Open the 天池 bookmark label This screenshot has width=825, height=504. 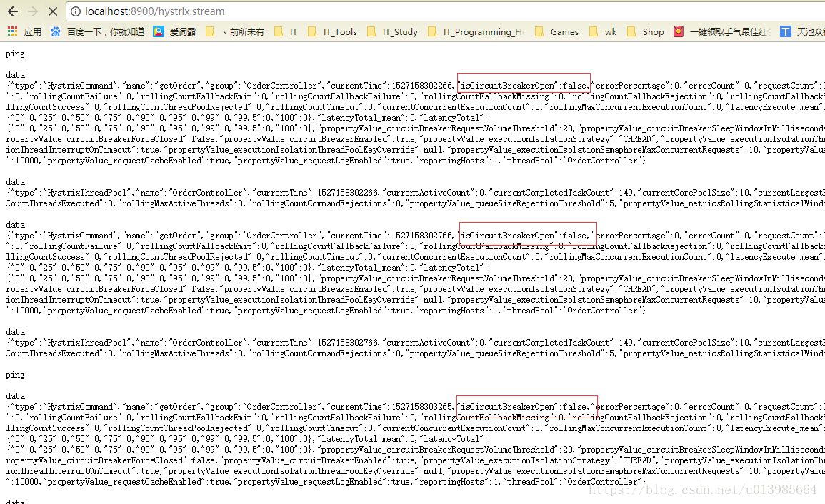tap(811, 31)
